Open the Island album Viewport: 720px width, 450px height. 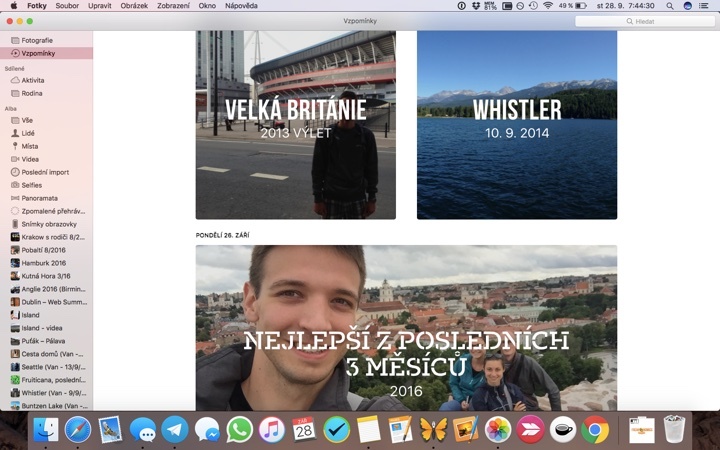click(46, 315)
